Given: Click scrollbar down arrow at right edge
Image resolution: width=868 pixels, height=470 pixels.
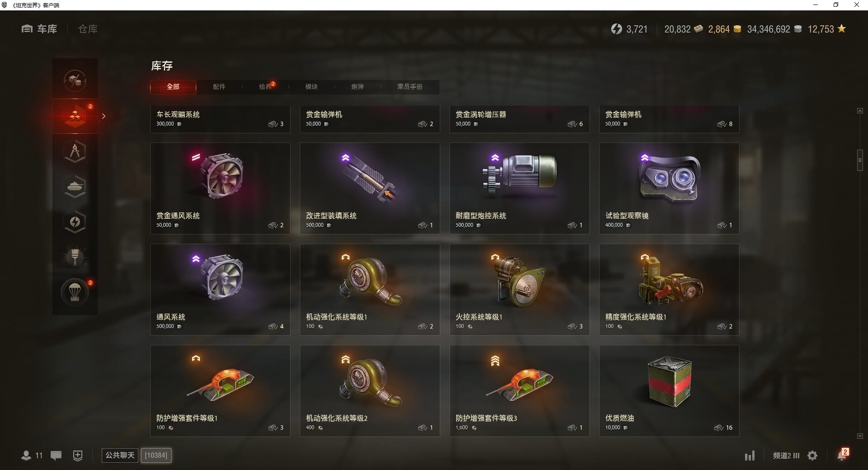Looking at the screenshot, I should (x=860, y=436).
